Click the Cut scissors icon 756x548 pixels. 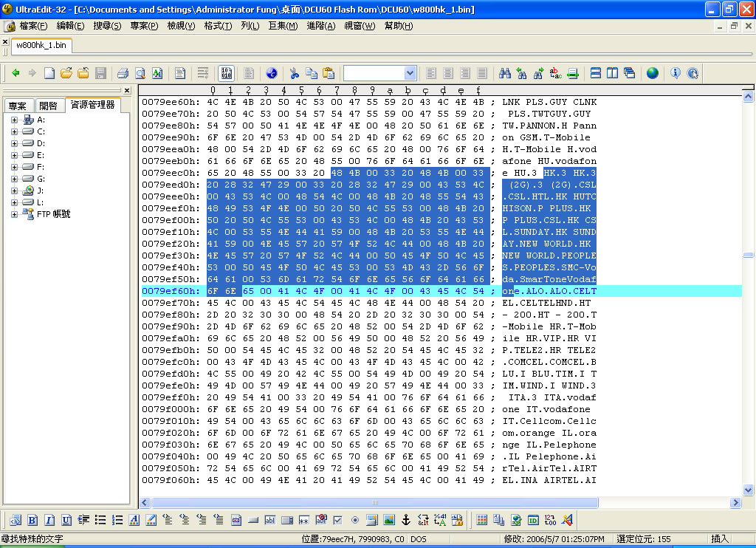293,73
